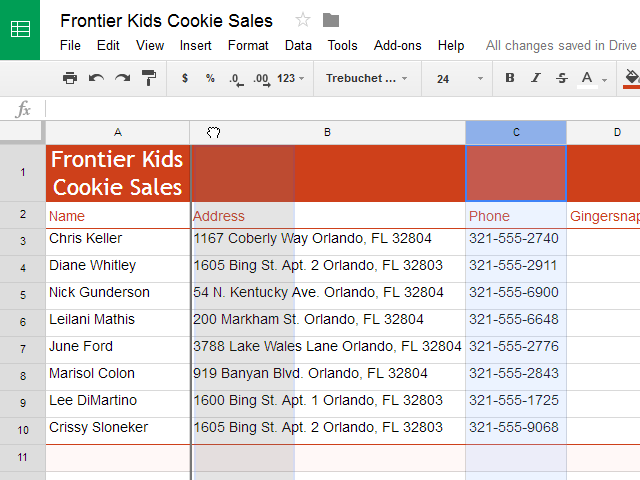Click the formula bar input
Image resolution: width=640 pixels, height=480 pixels.
pyautogui.click(x=340, y=109)
